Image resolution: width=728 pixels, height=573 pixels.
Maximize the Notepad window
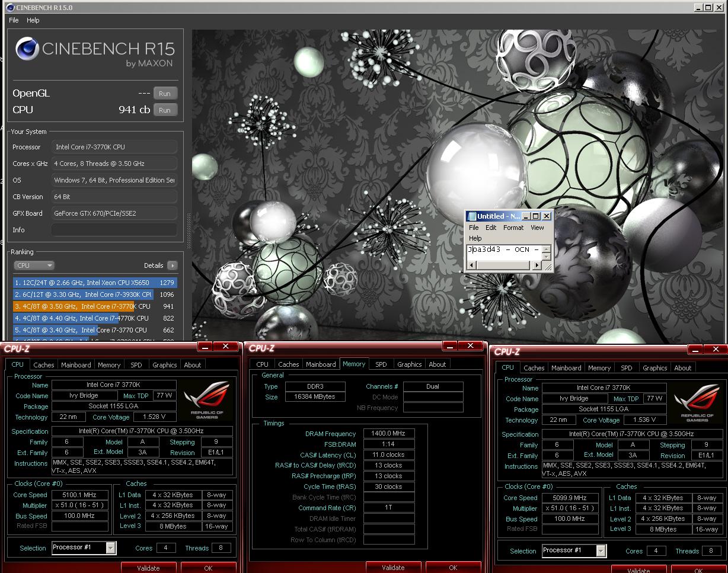pyautogui.click(x=535, y=216)
